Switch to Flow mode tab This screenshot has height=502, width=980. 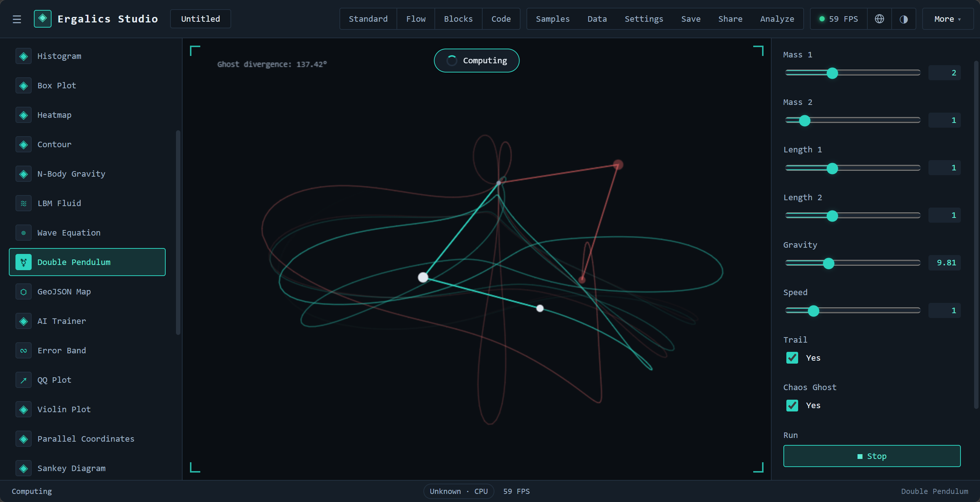pos(416,19)
